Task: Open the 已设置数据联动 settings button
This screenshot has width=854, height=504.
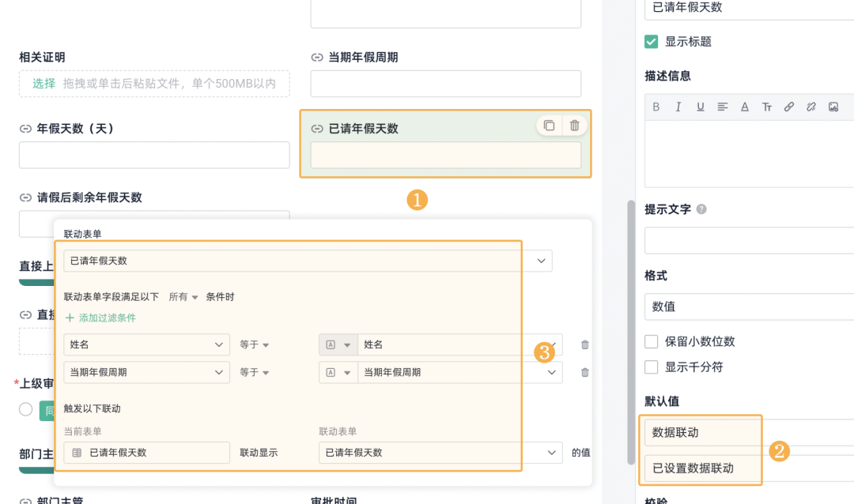Action: pos(750,468)
